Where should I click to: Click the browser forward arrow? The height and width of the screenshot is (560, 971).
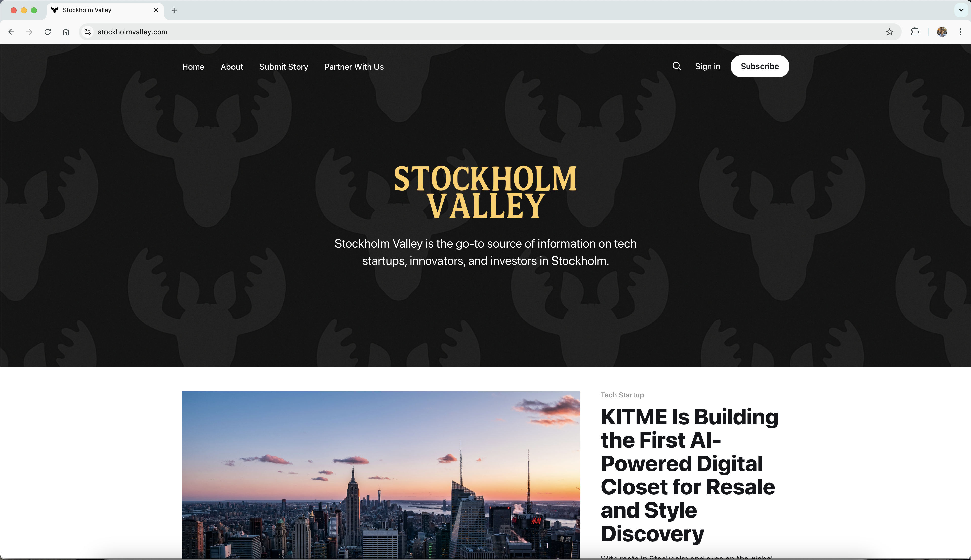click(29, 32)
